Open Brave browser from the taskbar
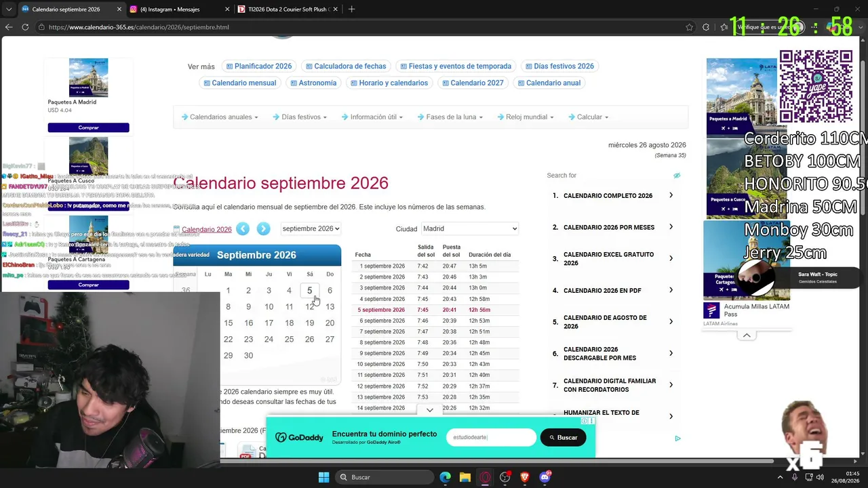Viewport: 868px width, 488px height. click(x=524, y=477)
